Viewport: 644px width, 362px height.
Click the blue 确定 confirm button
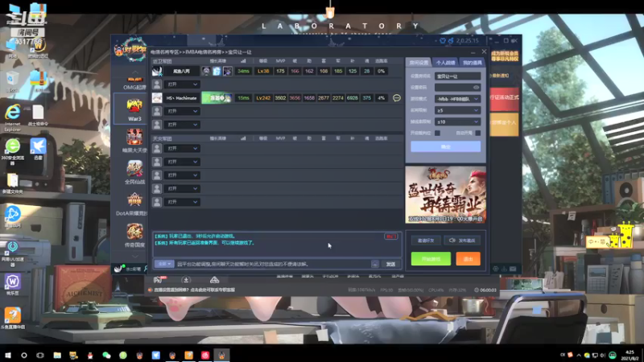coord(445,146)
